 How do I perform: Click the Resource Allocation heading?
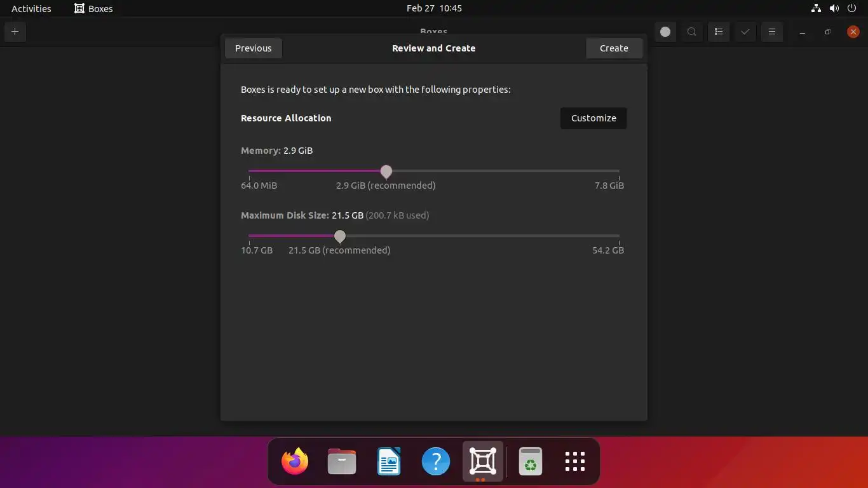coord(286,118)
